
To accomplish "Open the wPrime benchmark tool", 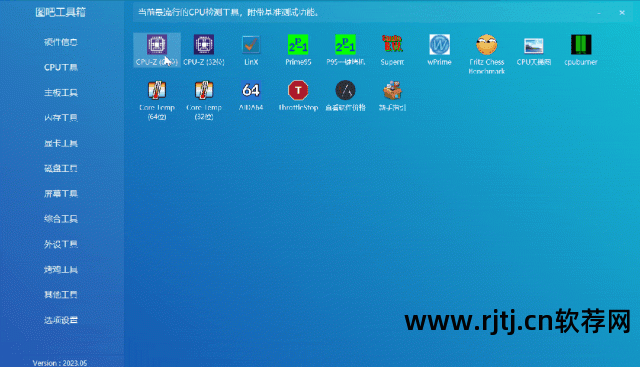I will 439,50.
